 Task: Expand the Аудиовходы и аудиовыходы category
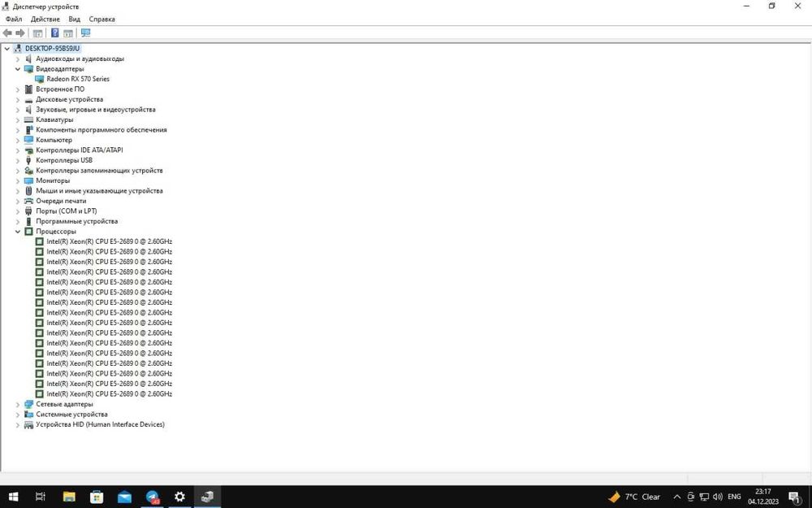18,59
